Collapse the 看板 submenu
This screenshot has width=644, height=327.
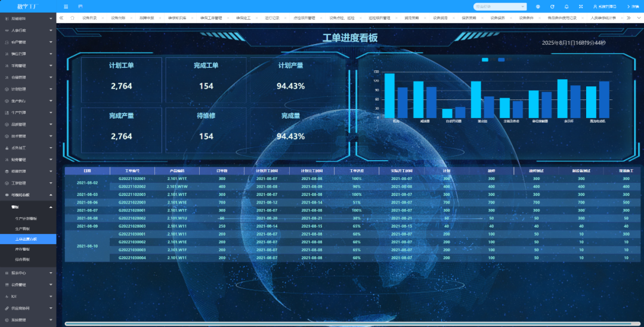[29, 207]
